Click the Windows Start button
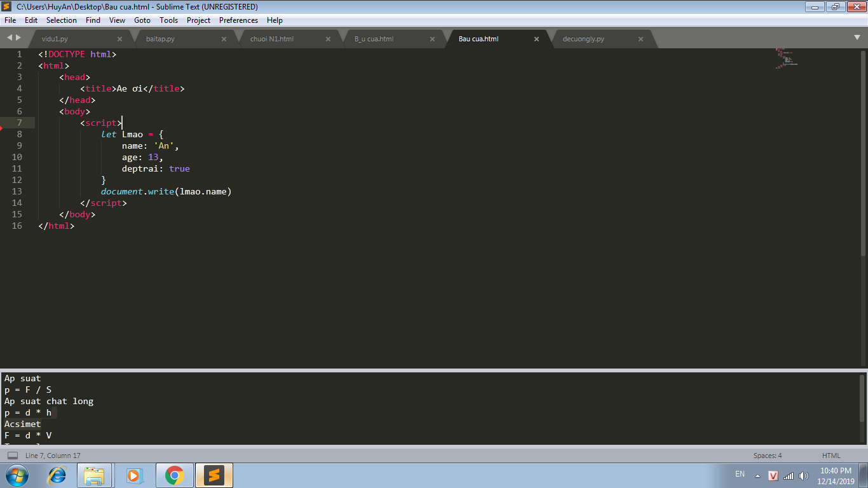Image resolution: width=868 pixels, height=488 pixels. 17,475
